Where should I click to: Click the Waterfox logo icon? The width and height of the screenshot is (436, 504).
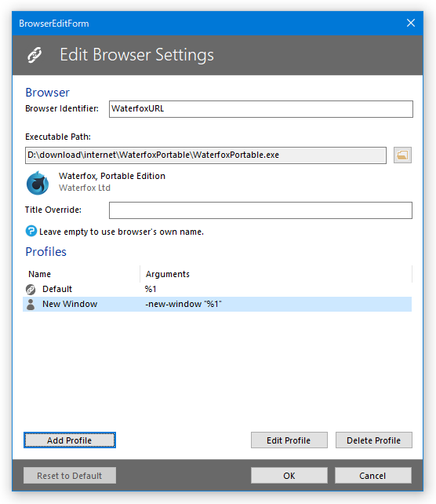(x=38, y=183)
